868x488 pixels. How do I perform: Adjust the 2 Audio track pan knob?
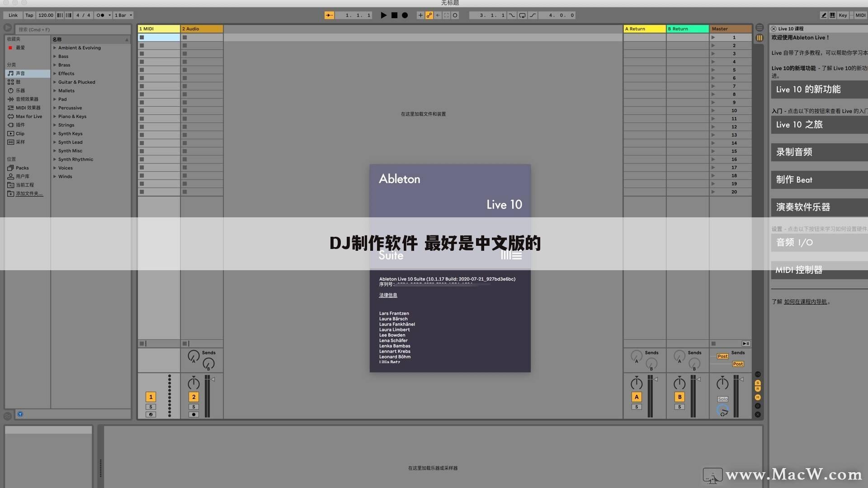(x=193, y=383)
